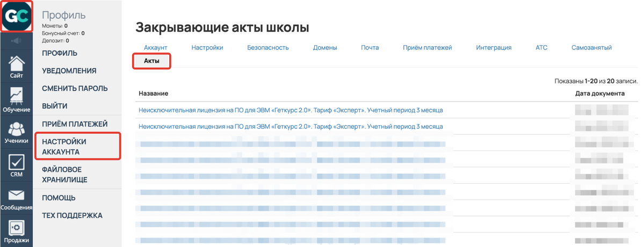This screenshot has height=247, width=644.
Task: Switch to the Интеграция tab
Action: click(x=494, y=48)
